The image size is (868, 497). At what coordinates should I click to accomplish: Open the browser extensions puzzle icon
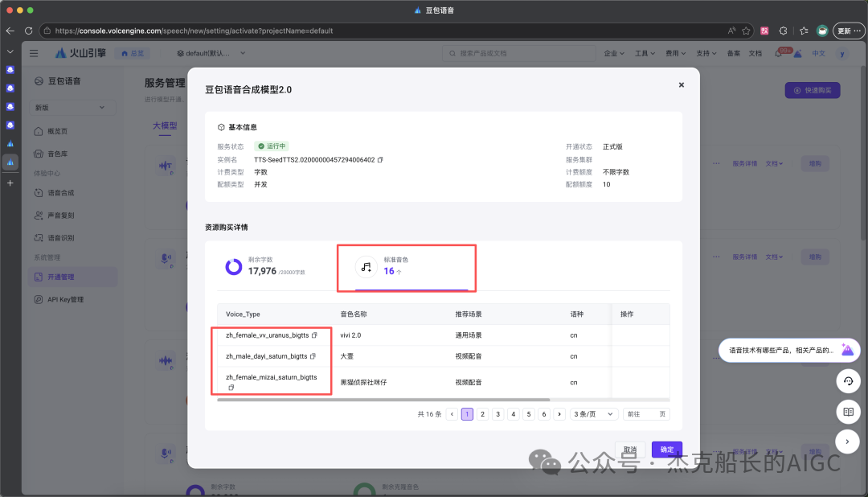click(x=784, y=31)
